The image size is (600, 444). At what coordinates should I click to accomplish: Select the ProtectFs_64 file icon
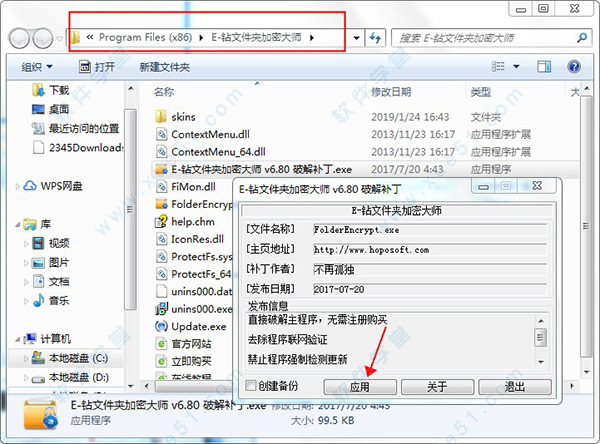[x=161, y=274]
